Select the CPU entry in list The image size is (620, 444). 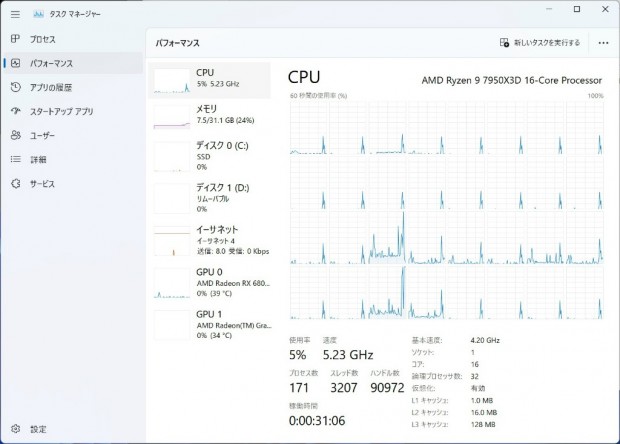210,79
